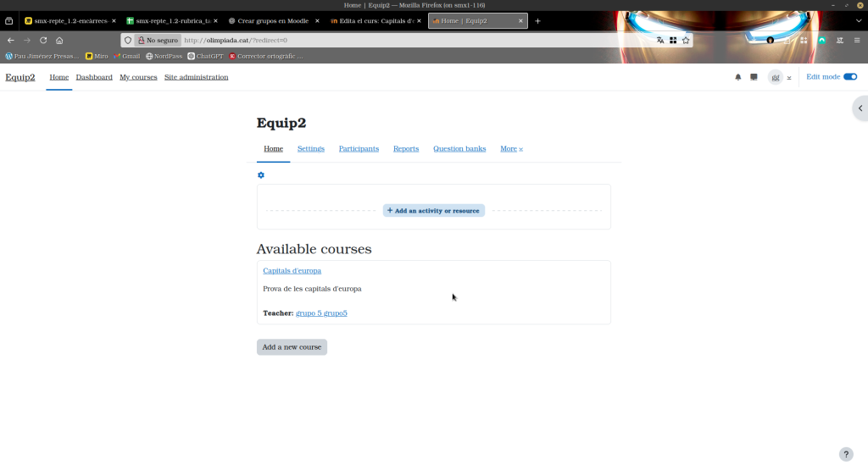Open the user profile menu dropdown
This screenshot has height=476, width=868.
[x=780, y=77]
